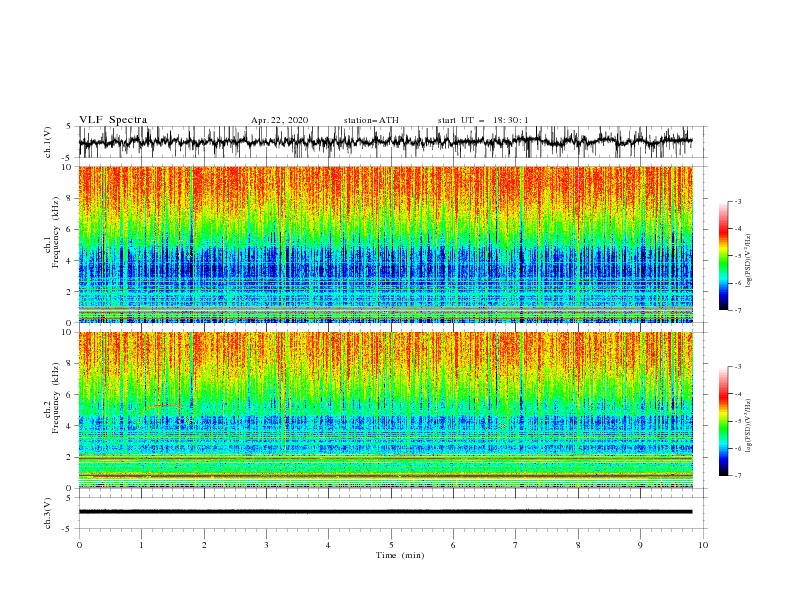792x612 pixels.
Task: Click the ch.2 color scale bar
Action: tap(723, 421)
